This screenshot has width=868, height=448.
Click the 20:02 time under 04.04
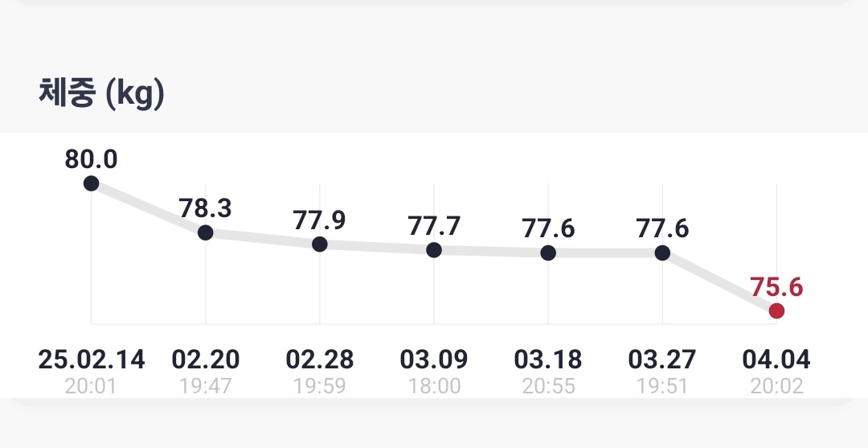coord(776,387)
